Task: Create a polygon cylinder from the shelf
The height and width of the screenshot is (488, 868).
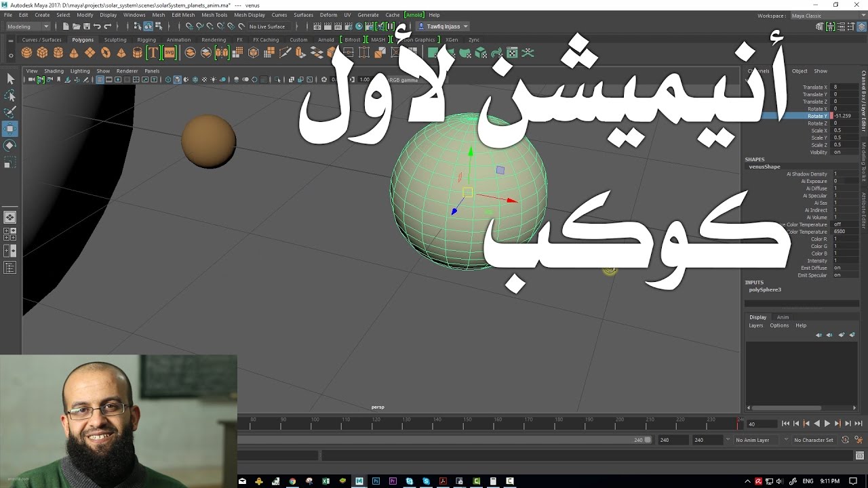Action: pos(58,53)
